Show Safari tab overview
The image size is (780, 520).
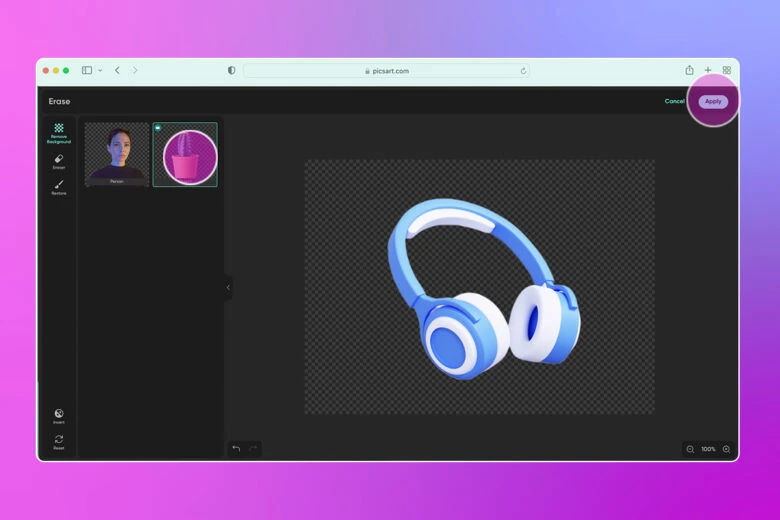(x=726, y=71)
